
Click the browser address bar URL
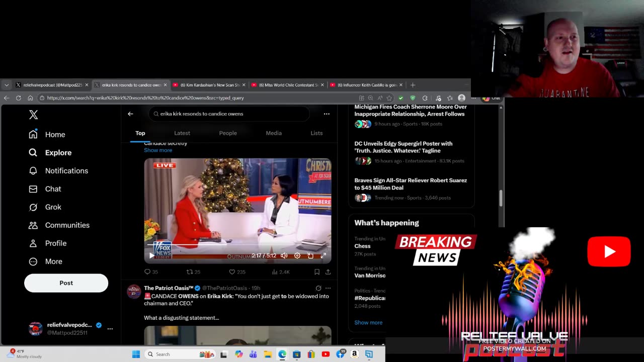pyautogui.click(x=145, y=98)
